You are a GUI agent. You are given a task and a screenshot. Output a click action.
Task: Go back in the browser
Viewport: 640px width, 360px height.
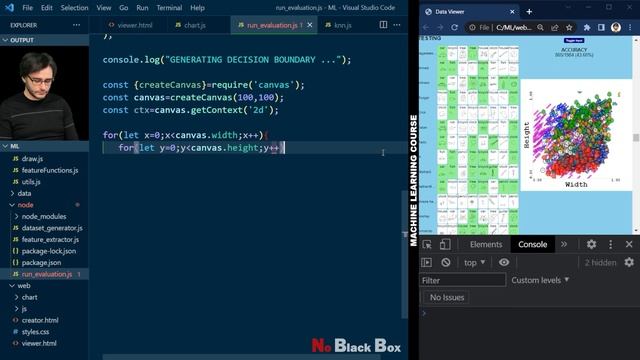[x=426, y=27]
